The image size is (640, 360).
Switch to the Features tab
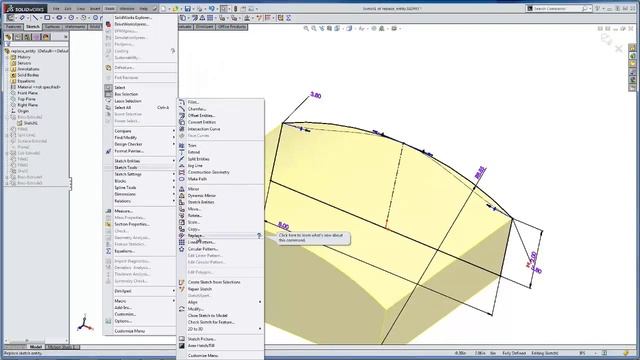[x=13, y=27]
